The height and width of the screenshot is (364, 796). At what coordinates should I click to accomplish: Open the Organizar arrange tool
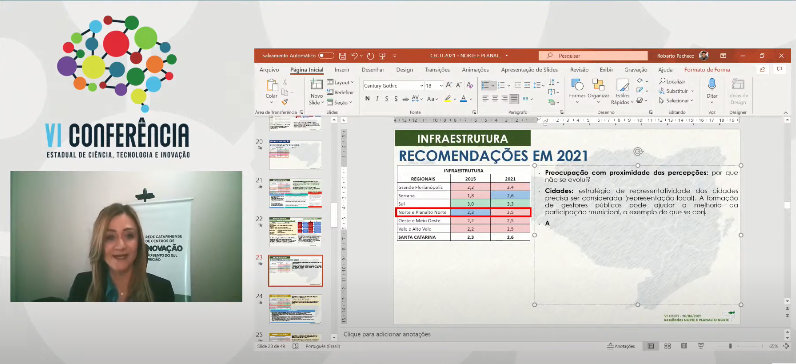point(598,89)
